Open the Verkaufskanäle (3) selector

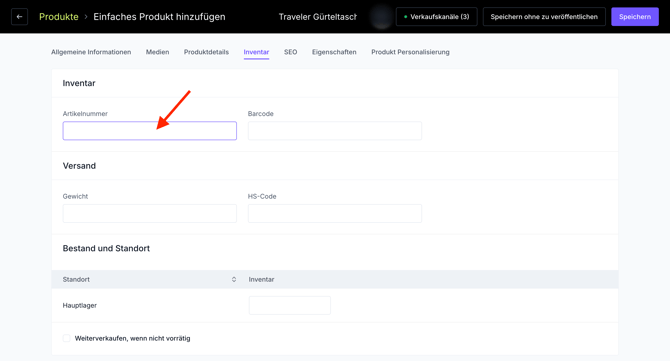click(x=436, y=17)
